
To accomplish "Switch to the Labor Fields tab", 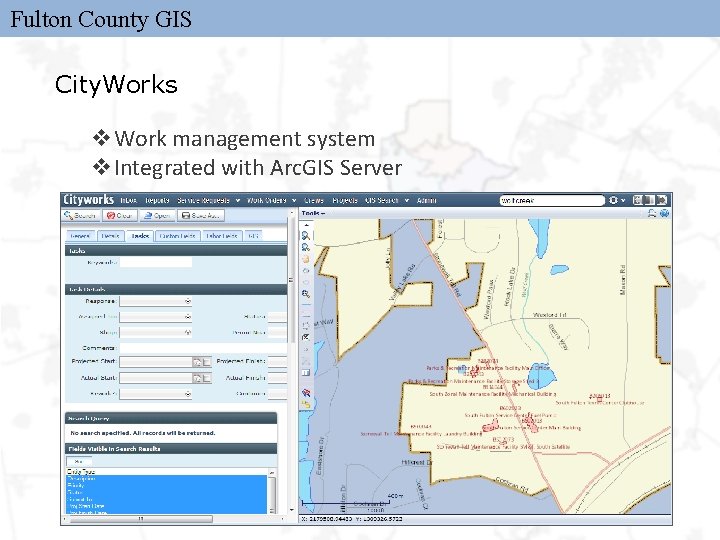I will tap(222, 236).
